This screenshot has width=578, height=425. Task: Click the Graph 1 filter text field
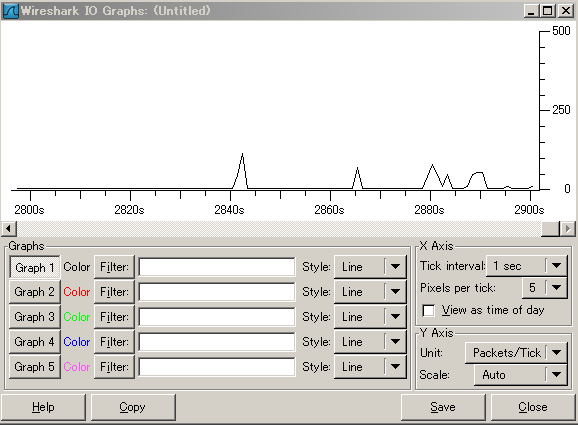(x=217, y=267)
